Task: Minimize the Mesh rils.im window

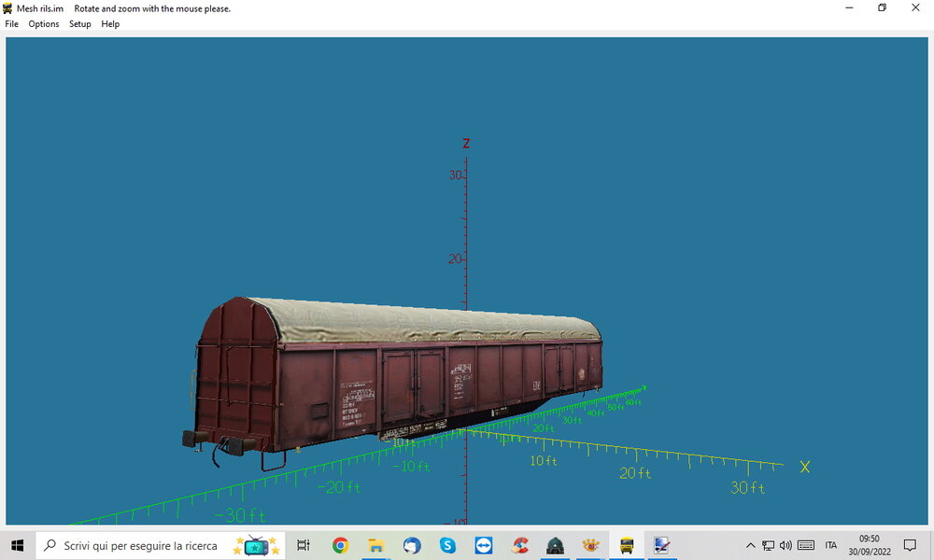Action: pyautogui.click(x=849, y=7)
